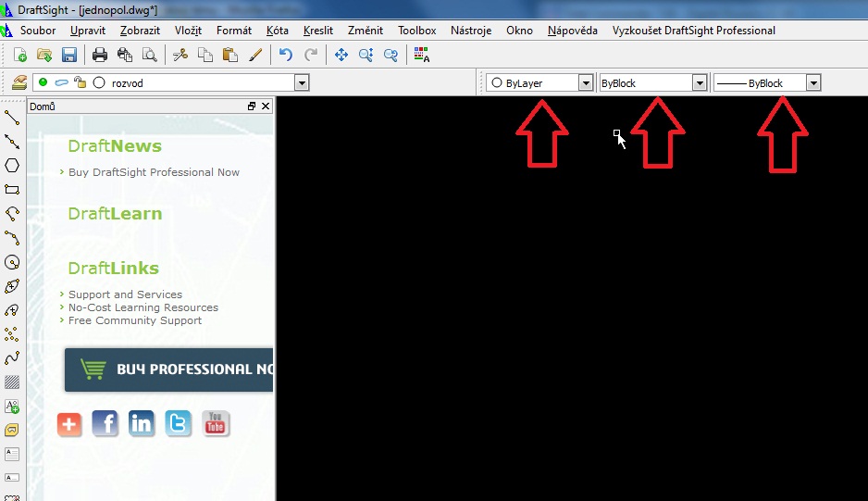This screenshot has height=501, width=868.
Task: Select the Polygon tool in left toolbar
Action: point(12,166)
